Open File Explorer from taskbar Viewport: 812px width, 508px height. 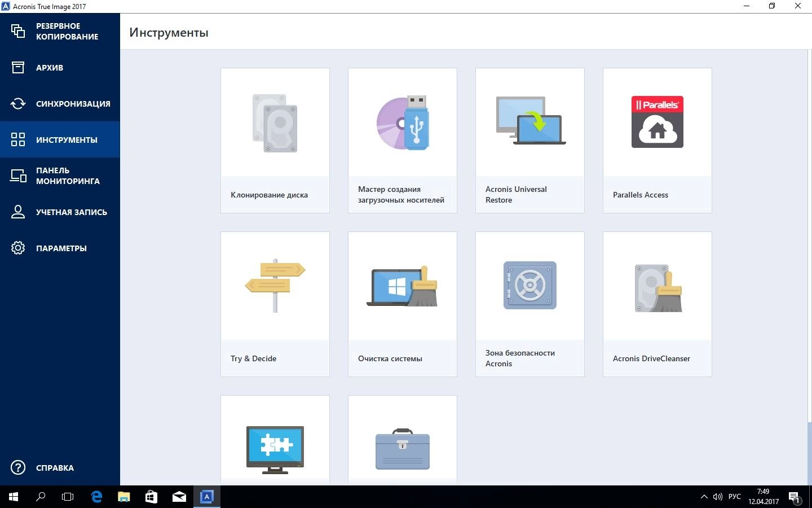pos(123,497)
